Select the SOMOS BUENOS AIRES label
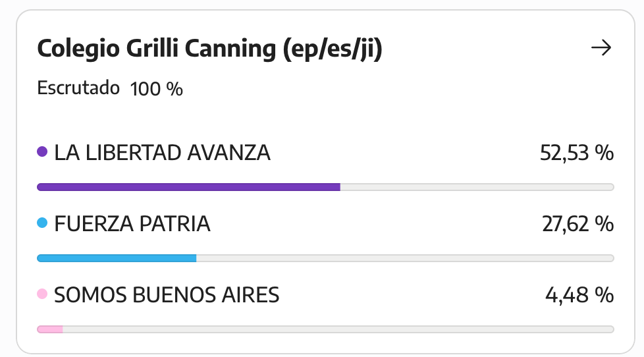 coord(167,295)
